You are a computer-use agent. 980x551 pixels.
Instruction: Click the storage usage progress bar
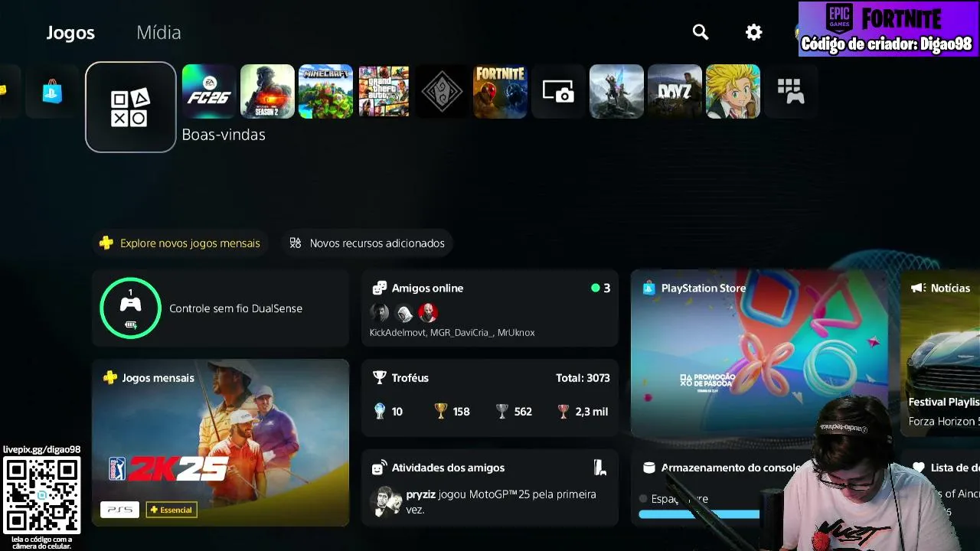coord(699,515)
